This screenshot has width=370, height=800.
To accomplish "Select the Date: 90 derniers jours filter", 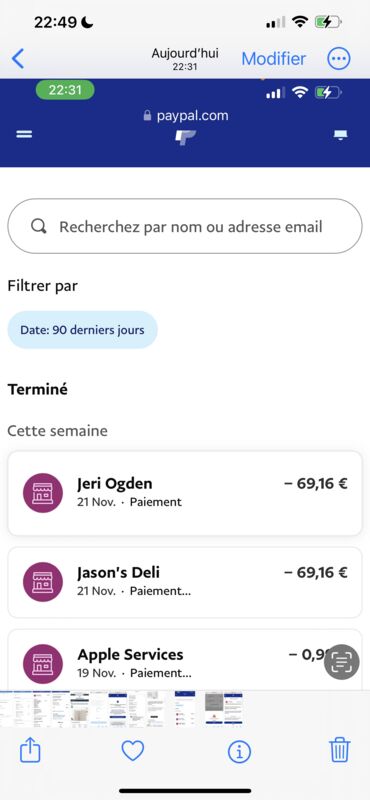I will (83, 330).
